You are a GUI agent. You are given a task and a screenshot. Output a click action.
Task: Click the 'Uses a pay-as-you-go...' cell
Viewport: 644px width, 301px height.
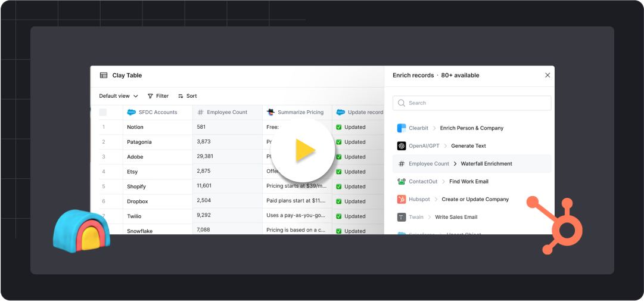coord(297,216)
